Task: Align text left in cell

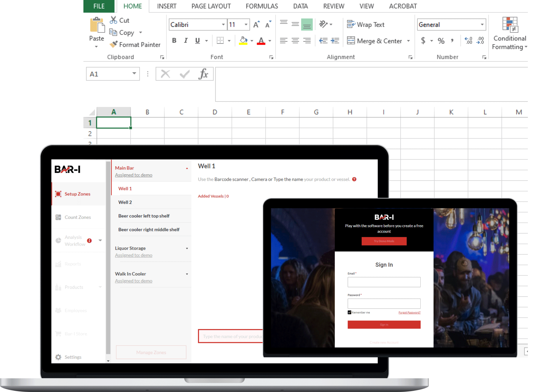Action: [x=284, y=41]
